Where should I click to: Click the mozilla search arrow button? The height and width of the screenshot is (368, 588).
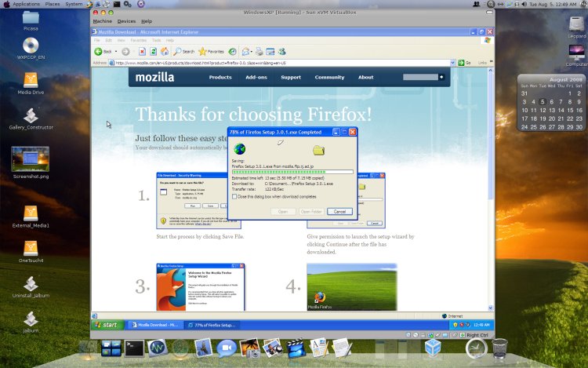441,77
